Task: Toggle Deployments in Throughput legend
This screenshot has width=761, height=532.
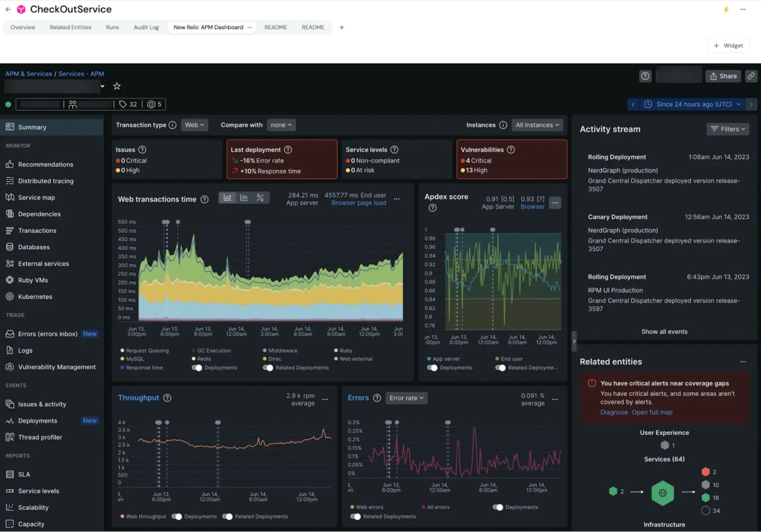Action: tap(176, 517)
